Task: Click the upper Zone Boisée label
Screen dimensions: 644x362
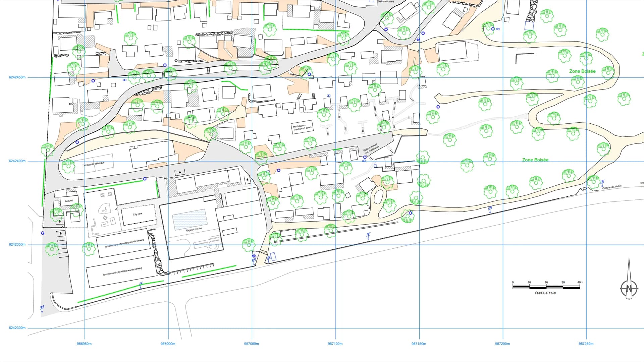Action: [x=582, y=71]
